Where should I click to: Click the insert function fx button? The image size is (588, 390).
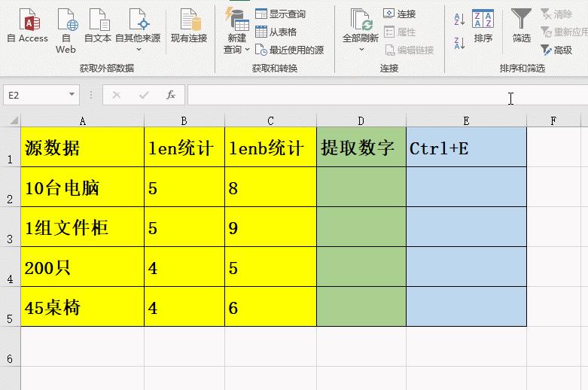[x=171, y=95]
